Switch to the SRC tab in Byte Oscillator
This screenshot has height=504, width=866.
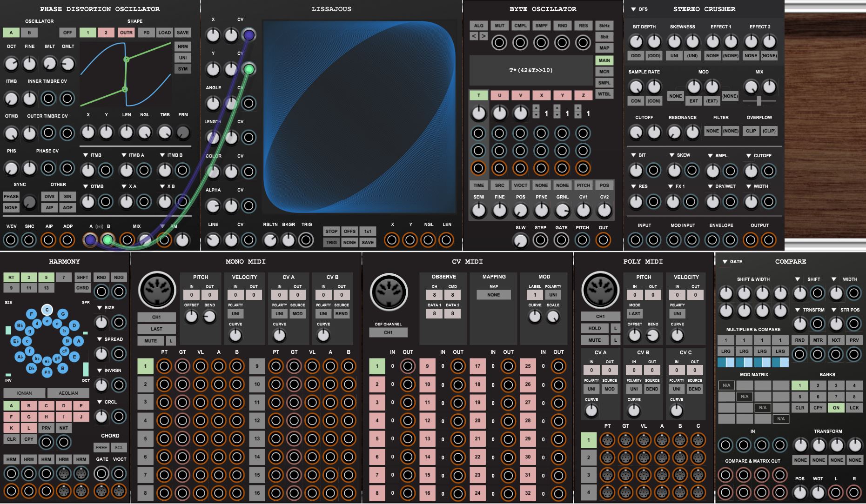pos(500,185)
